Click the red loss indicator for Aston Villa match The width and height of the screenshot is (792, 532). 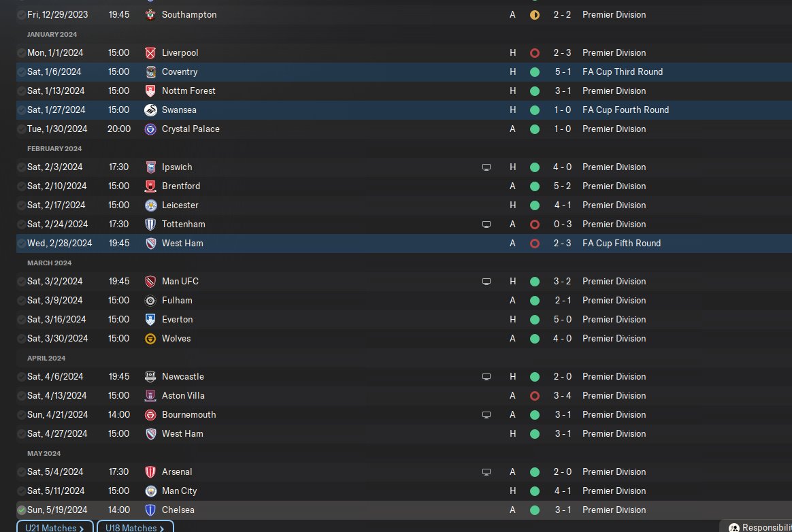coord(535,395)
